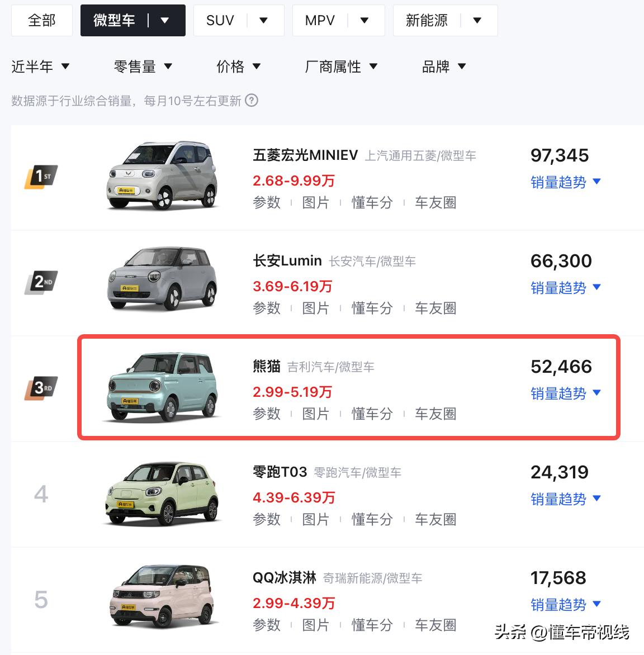This screenshot has width=644, height=655.
Task: Expand the SUV category dropdown arrow
Action: (264, 21)
